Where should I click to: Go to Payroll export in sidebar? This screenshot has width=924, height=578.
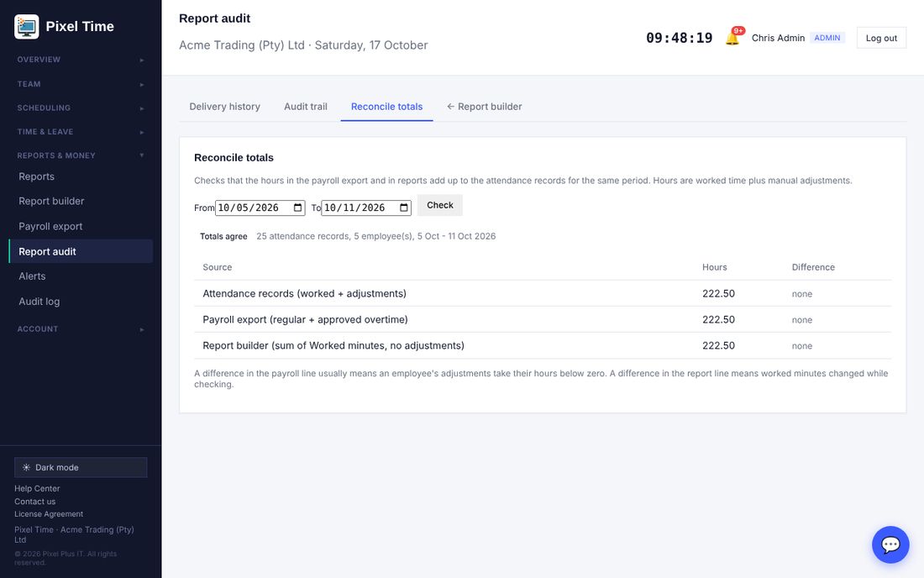[81, 226]
